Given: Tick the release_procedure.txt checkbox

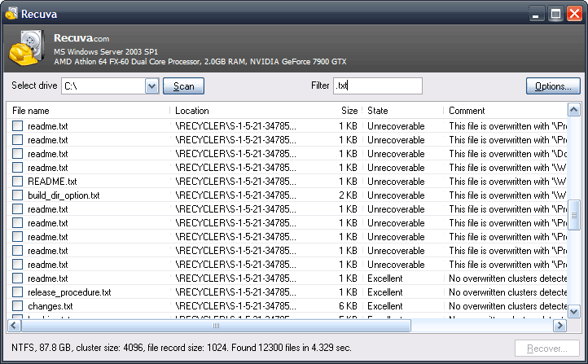Looking at the screenshot, I should click(17, 292).
